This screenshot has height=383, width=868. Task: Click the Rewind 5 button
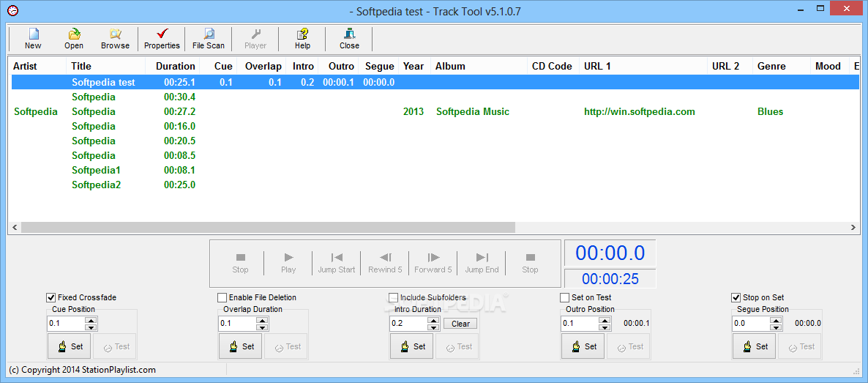pos(385,264)
